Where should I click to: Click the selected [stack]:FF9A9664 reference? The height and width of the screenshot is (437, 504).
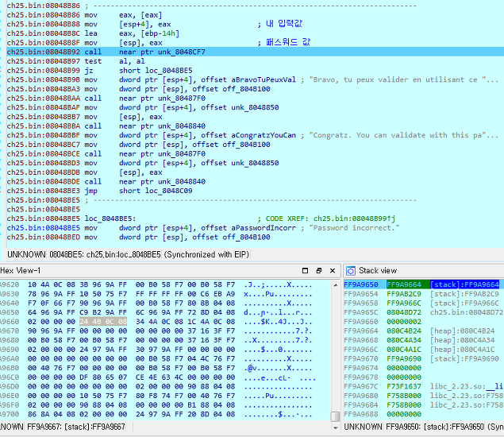[464, 284]
